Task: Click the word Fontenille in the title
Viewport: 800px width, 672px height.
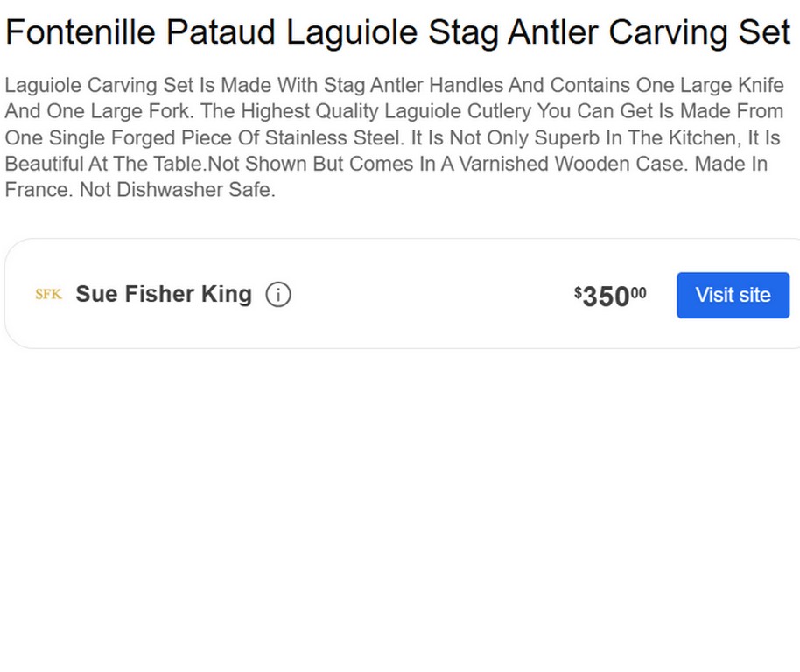Action: click(x=81, y=33)
